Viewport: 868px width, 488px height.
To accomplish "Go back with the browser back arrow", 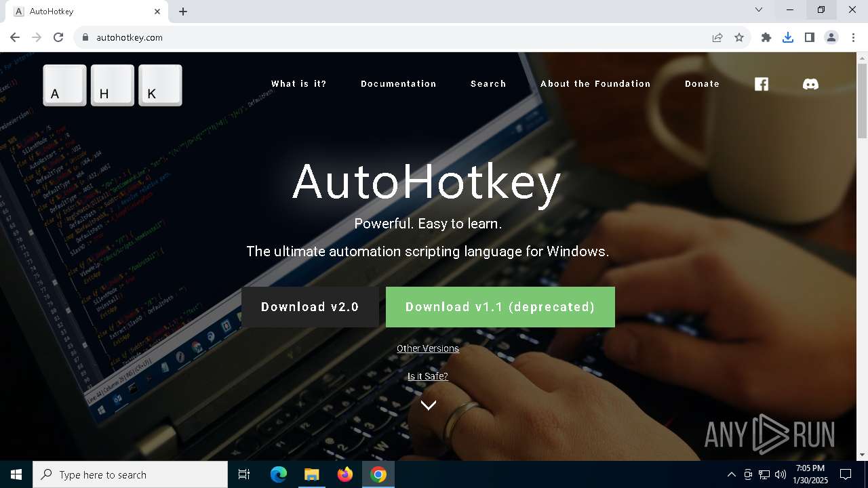I will [15, 37].
